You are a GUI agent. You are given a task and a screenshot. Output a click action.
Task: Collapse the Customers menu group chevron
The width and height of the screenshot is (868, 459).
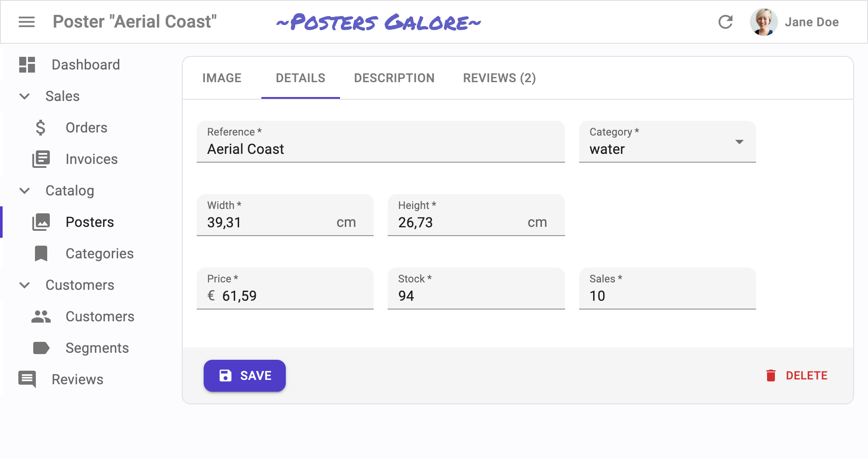(25, 285)
